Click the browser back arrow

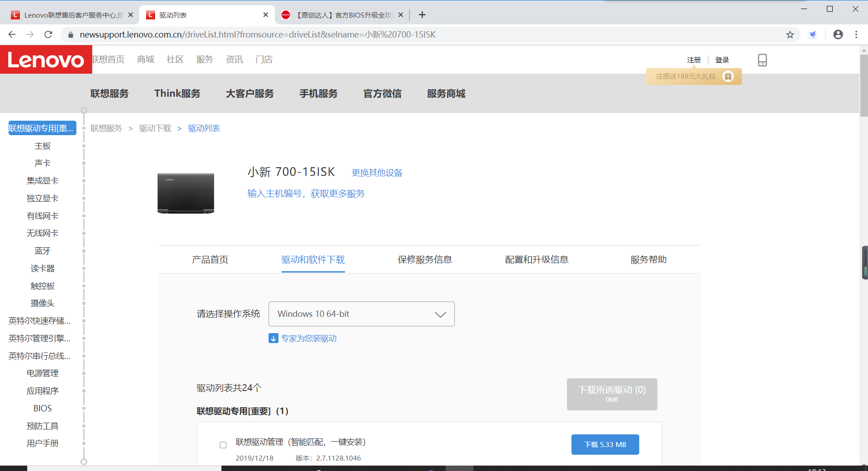12,34
